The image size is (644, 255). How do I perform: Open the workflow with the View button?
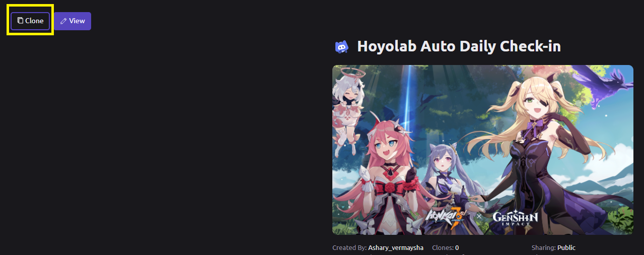[73, 21]
